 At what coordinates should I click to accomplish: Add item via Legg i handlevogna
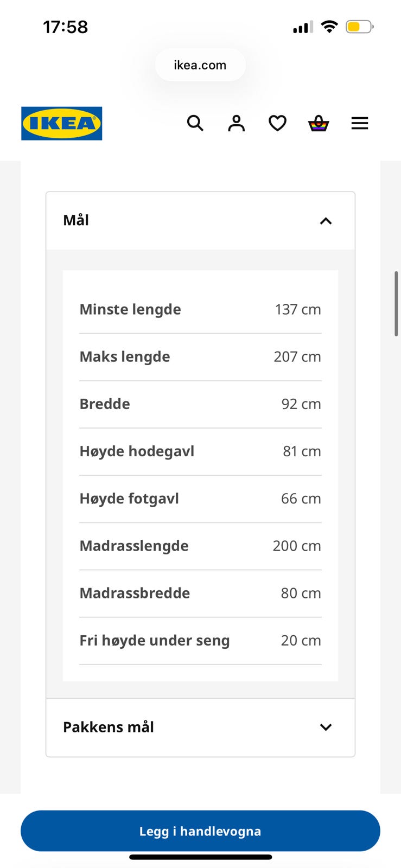coord(200,831)
